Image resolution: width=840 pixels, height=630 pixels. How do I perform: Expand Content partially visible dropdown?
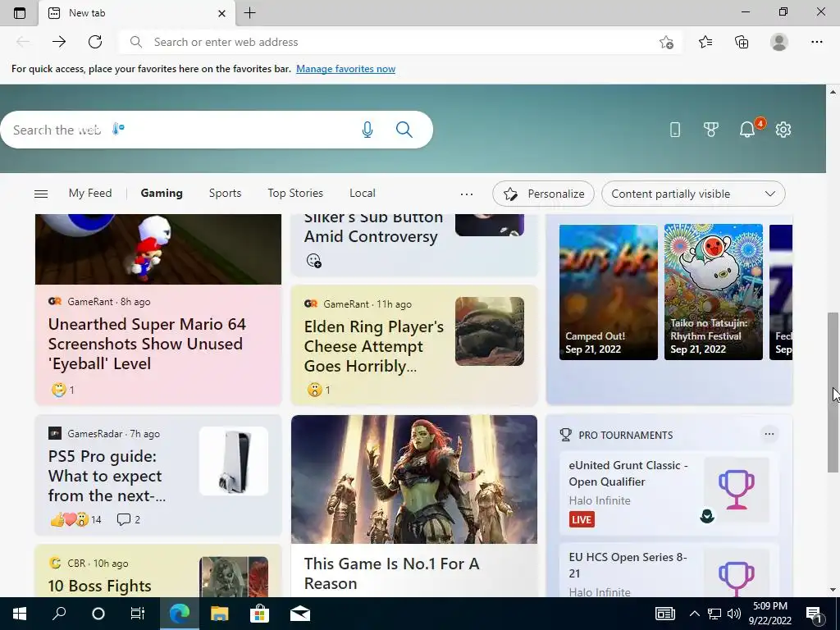693,194
